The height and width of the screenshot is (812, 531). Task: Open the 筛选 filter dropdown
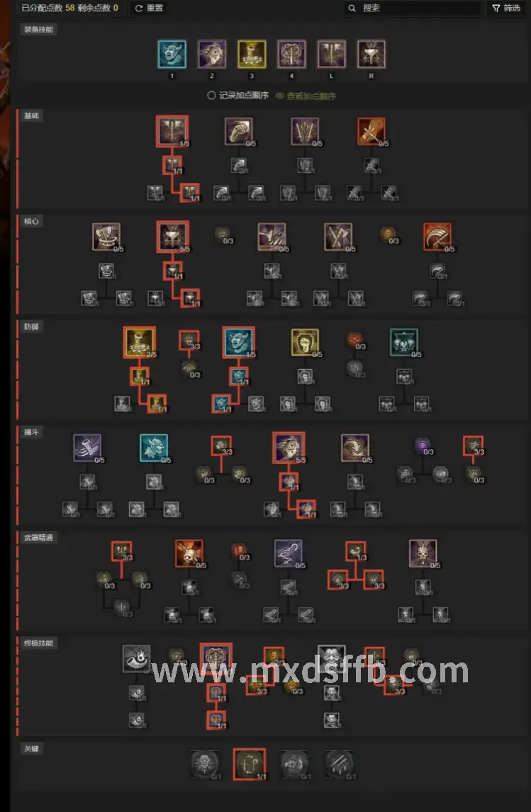click(506, 8)
